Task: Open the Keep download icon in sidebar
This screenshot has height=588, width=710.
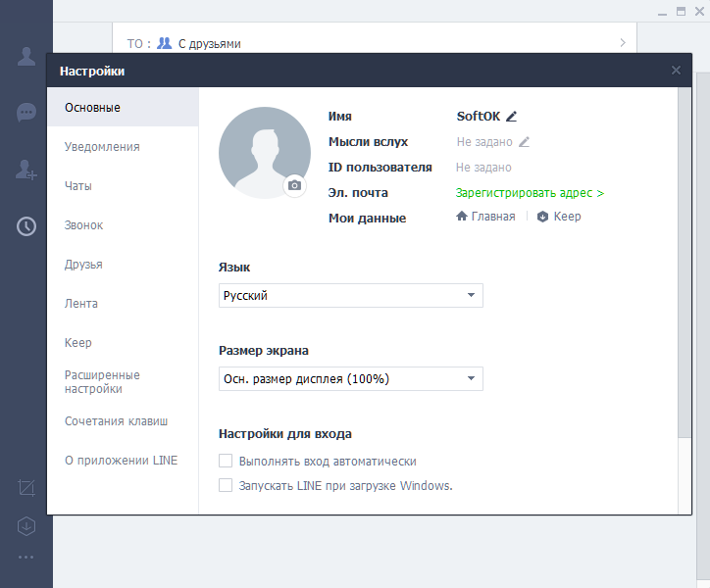Action: point(26,526)
